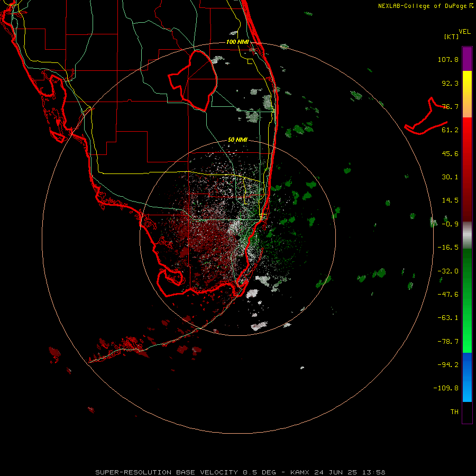Click the 30.1 legend value

pos(450,177)
